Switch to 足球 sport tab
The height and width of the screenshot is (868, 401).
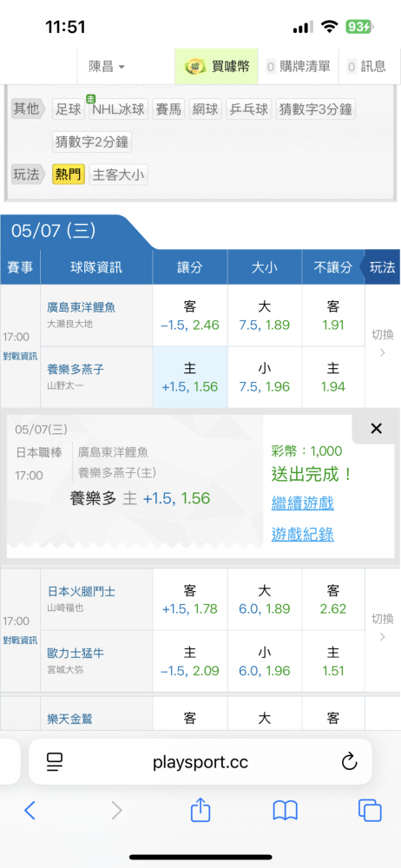tap(68, 109)
